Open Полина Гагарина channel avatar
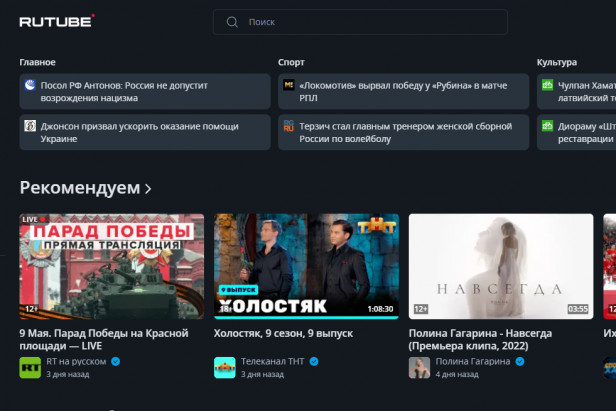Image resolution: width=616 pixels, height=411 pixels. point(419,367)
